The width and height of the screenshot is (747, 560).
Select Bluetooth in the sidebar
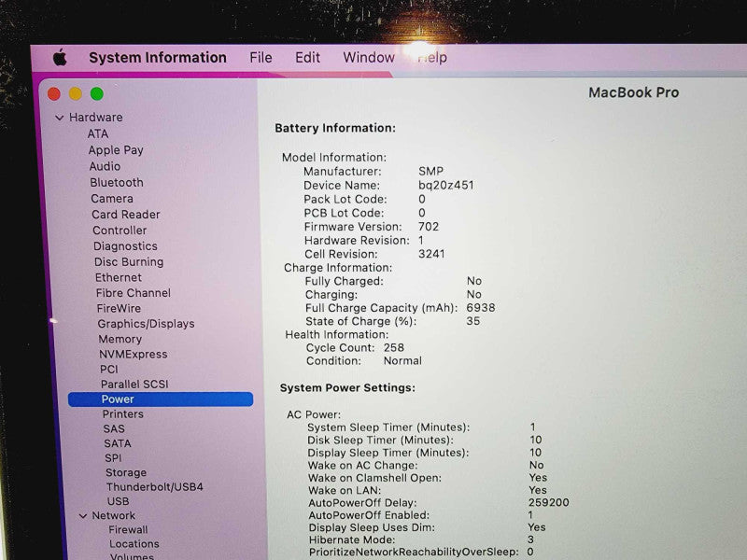tap(117, 182)
